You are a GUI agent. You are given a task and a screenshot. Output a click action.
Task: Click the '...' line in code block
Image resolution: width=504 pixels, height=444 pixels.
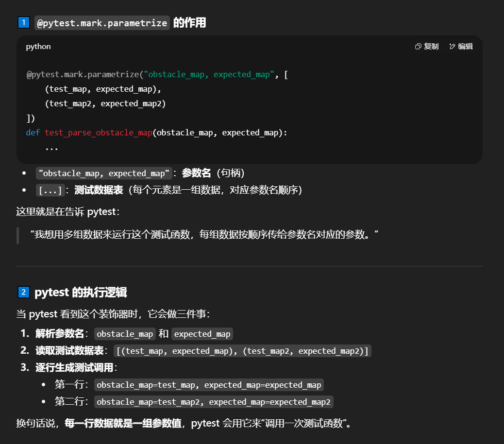51,148
